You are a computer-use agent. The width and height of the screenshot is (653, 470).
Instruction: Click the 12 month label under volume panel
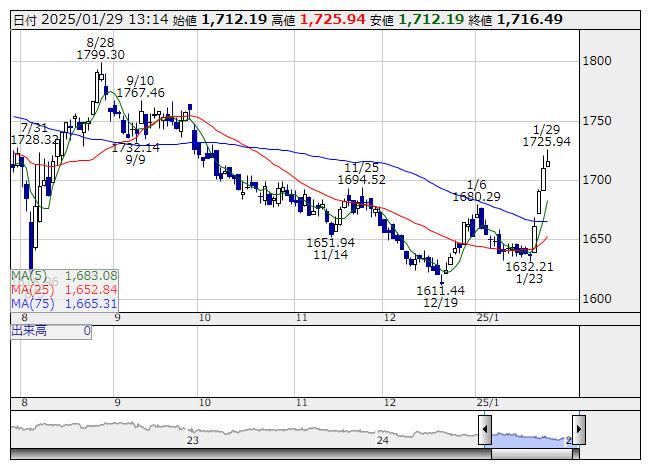(389, 403)
